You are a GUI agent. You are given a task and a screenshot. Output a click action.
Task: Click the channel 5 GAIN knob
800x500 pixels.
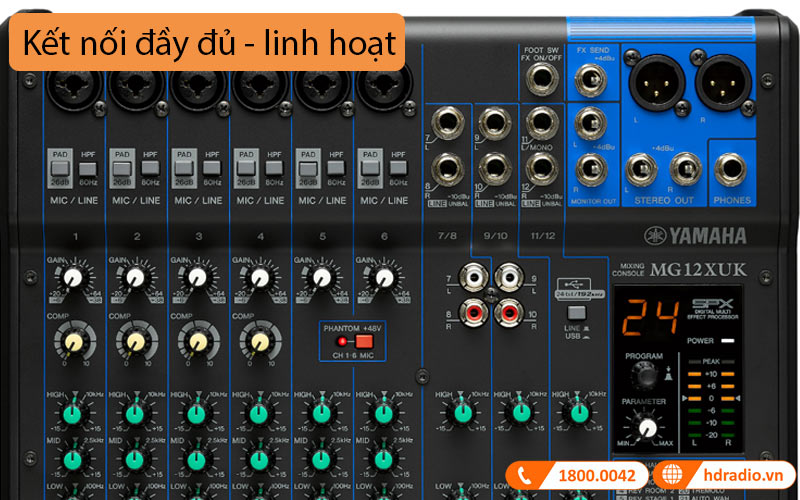click(322, 278)
